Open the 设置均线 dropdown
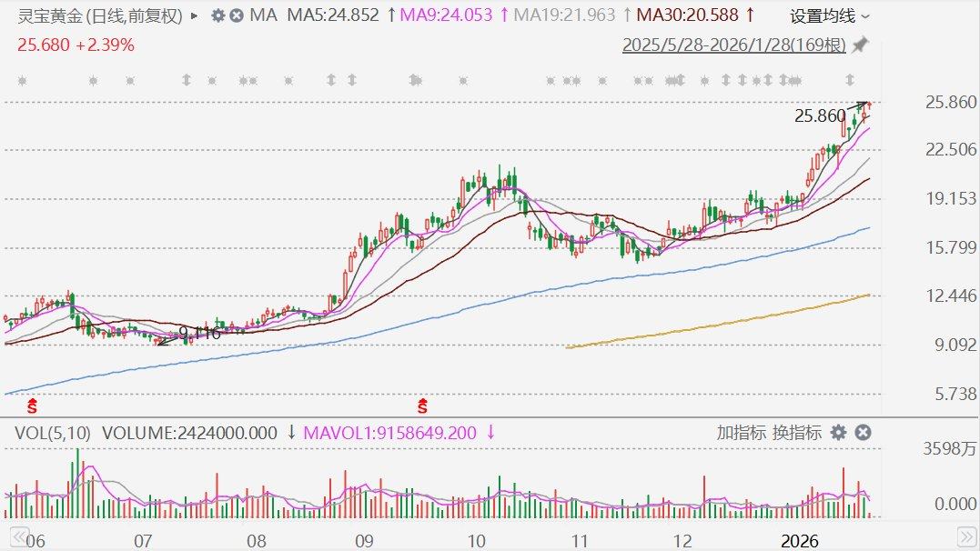The image size is (980, 551). [829, 15]
